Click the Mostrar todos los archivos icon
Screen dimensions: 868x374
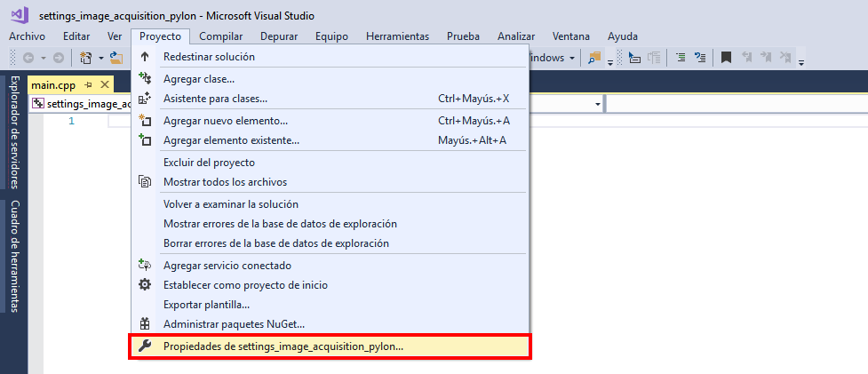145,181
